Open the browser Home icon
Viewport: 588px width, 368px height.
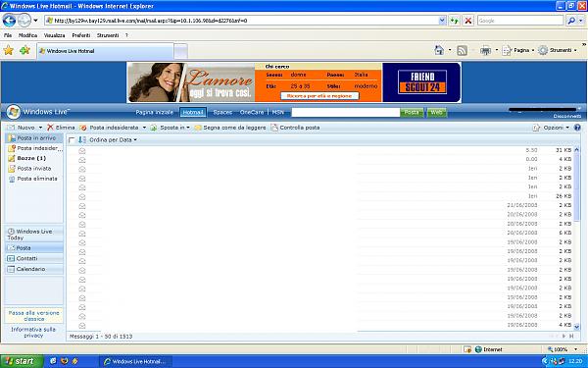tap(439, 50)
